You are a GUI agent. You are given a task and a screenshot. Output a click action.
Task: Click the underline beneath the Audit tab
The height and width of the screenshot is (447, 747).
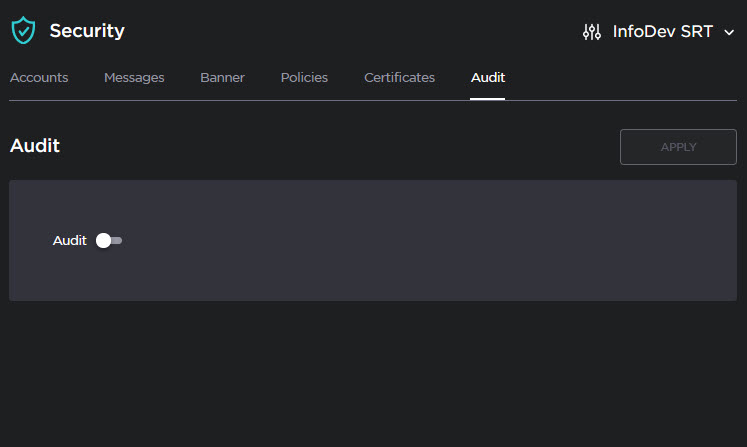[488, 98]
